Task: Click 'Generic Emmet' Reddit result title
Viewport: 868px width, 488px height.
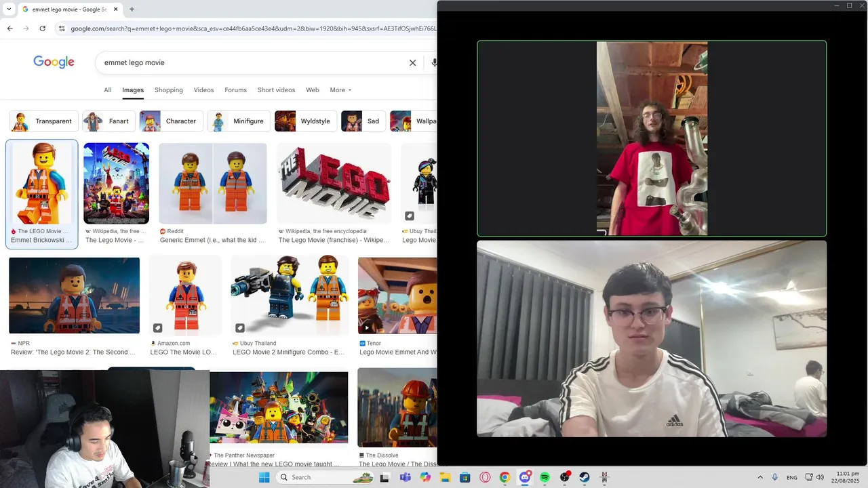Action: click(212, 240)
